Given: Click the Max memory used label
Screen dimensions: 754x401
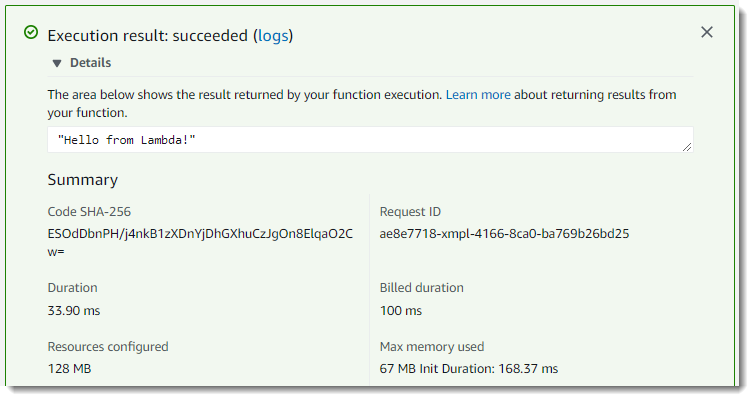Looking at the screenshot, I should (432, 347).
